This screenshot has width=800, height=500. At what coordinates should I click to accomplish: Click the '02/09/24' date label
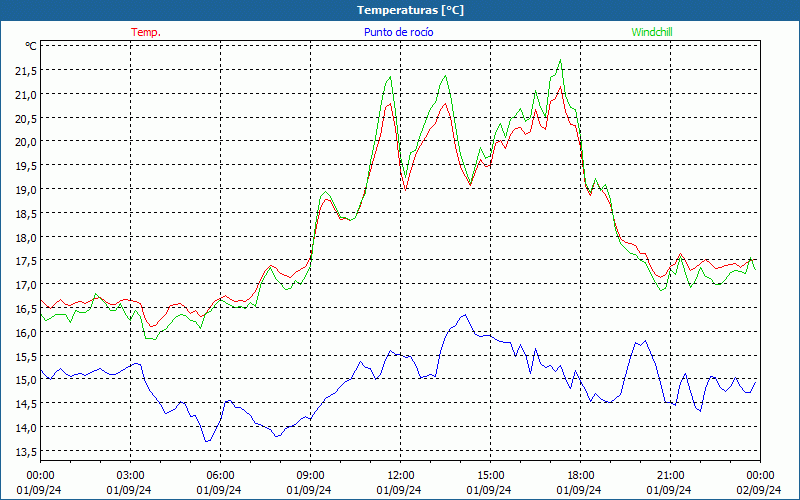tap(759, 490)
